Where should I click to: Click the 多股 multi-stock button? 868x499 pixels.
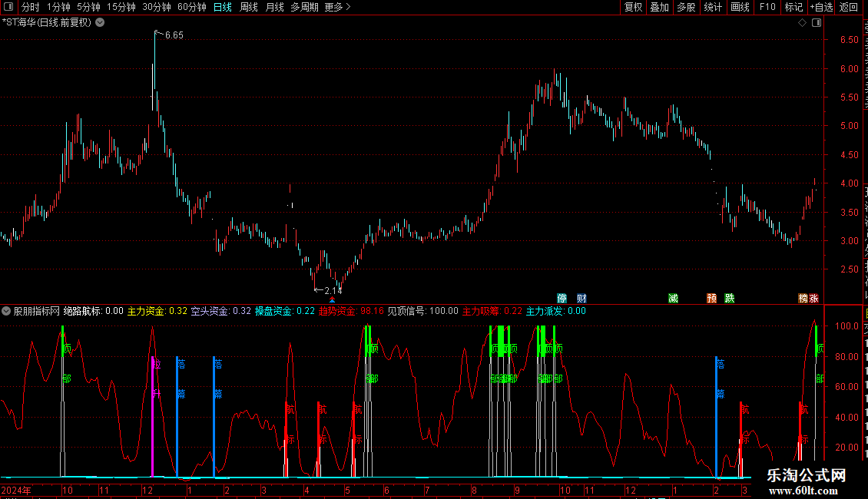pos(686,7)
